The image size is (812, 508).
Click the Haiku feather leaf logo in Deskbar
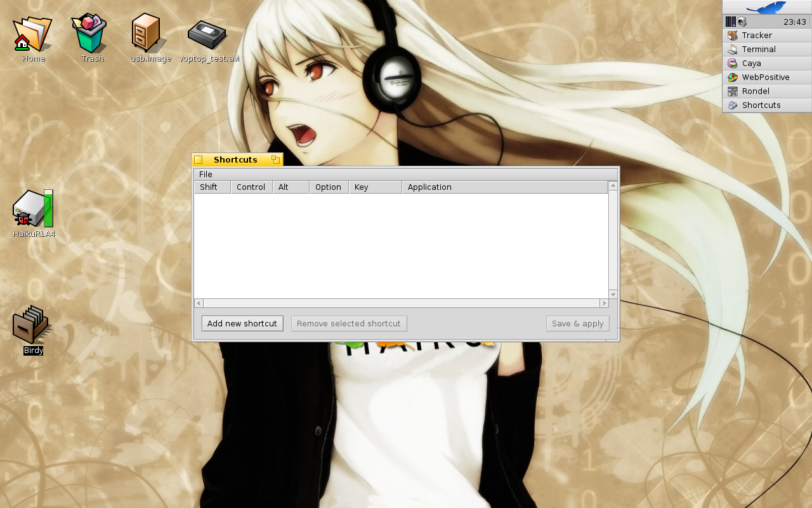[766, 8]
